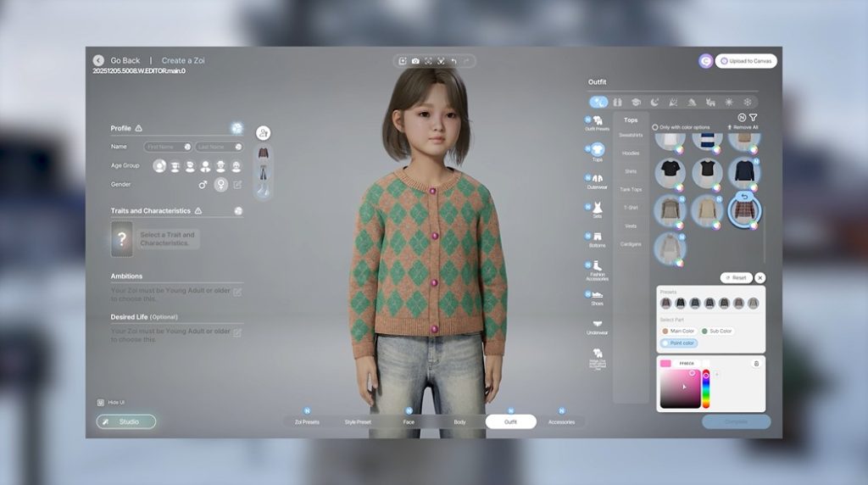
Task: Click the undo arrow in top toolbar
Action: pyautogui.click(x=453, y=61)
